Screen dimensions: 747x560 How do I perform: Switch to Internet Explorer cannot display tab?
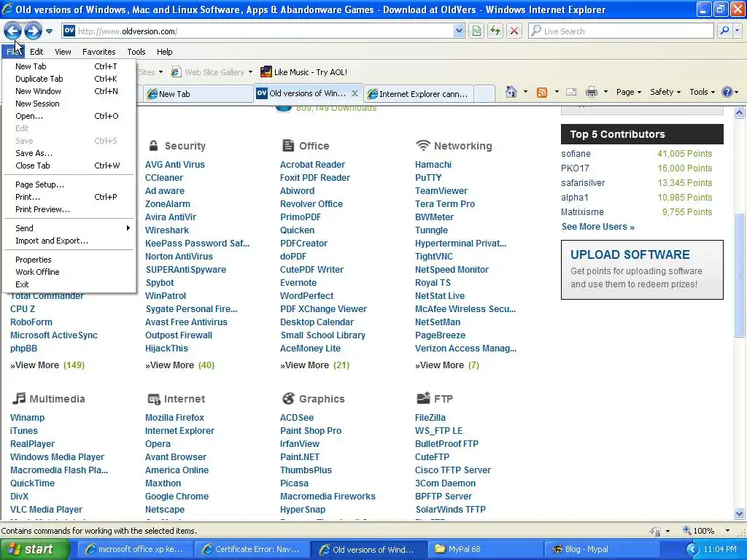[418, 94]
